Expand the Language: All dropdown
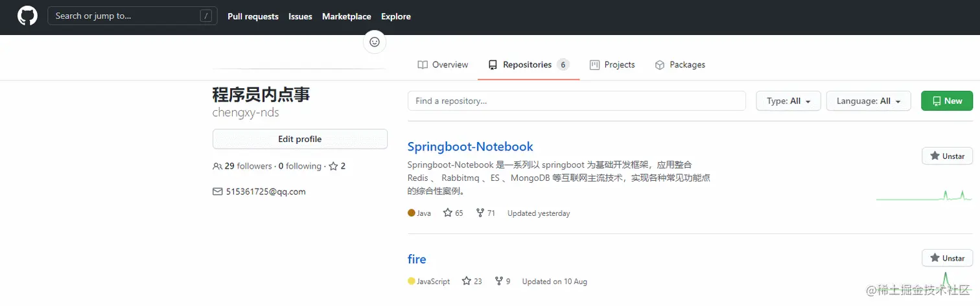The width and height of the screenshot is (980, 306). [869, 101]
